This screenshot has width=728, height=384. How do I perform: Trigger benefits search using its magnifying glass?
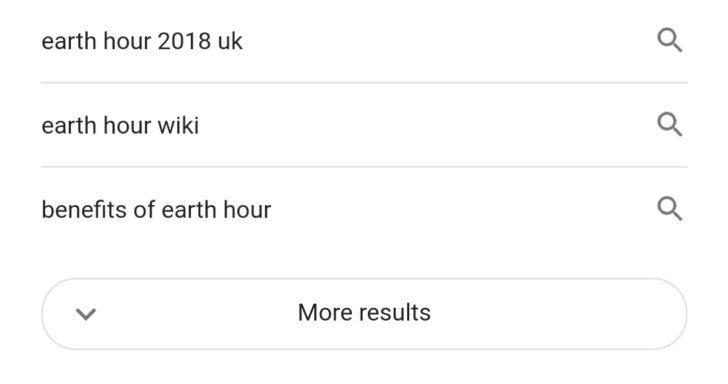(x=670, y=208)
